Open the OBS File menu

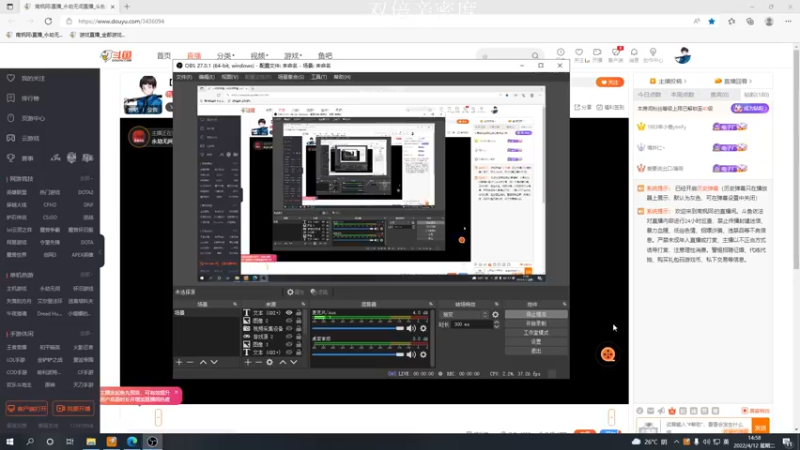click(x=184, y=77)
